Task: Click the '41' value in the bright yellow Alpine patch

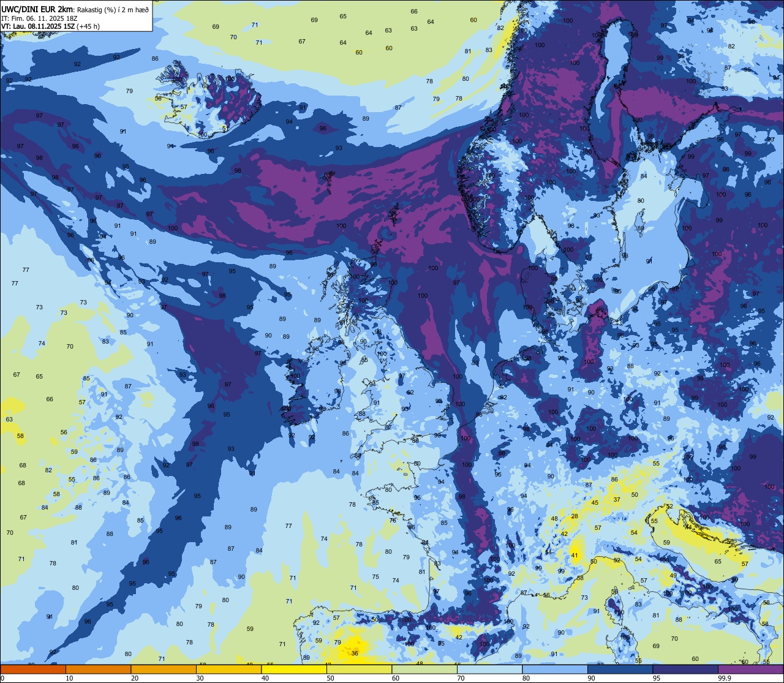Action: point(575,556)
